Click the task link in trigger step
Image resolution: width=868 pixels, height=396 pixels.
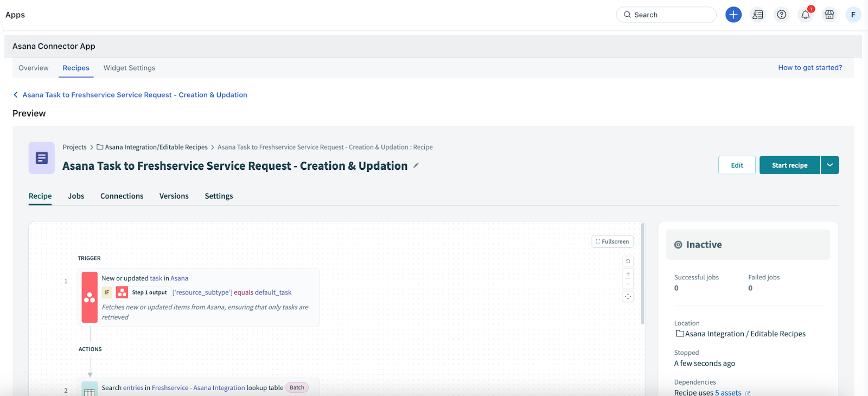click(x=156, y=278)
